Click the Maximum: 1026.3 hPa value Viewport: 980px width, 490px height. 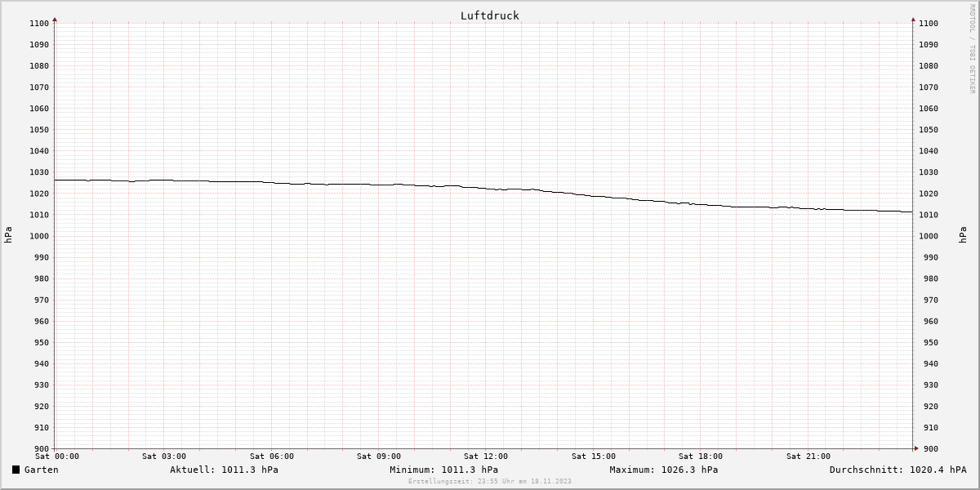663,470
